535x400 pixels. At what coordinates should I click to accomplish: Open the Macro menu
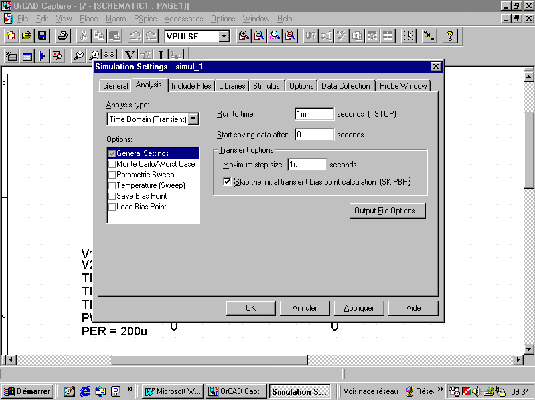click(116, 18)
